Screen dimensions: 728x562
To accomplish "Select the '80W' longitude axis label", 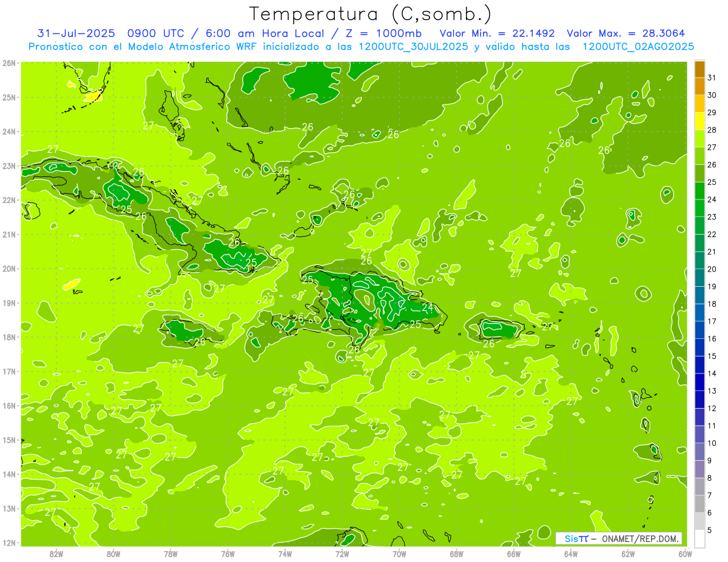I will (113, 554).
